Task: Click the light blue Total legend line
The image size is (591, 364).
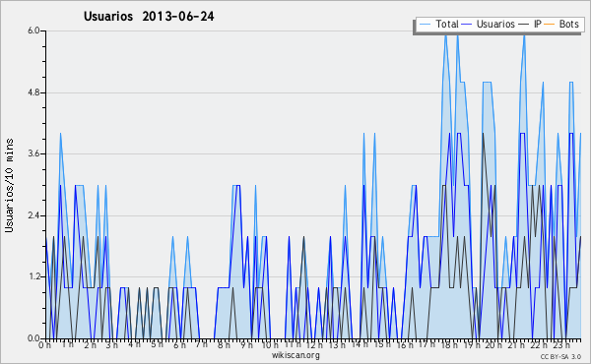Action: [425, 25]
